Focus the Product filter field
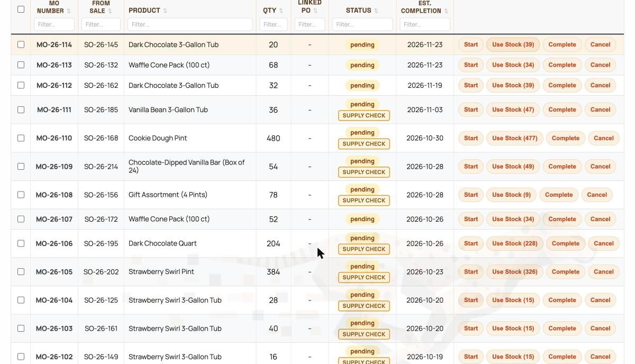The width and height of the screenshot is (635, 364). [x=190, y=24]
